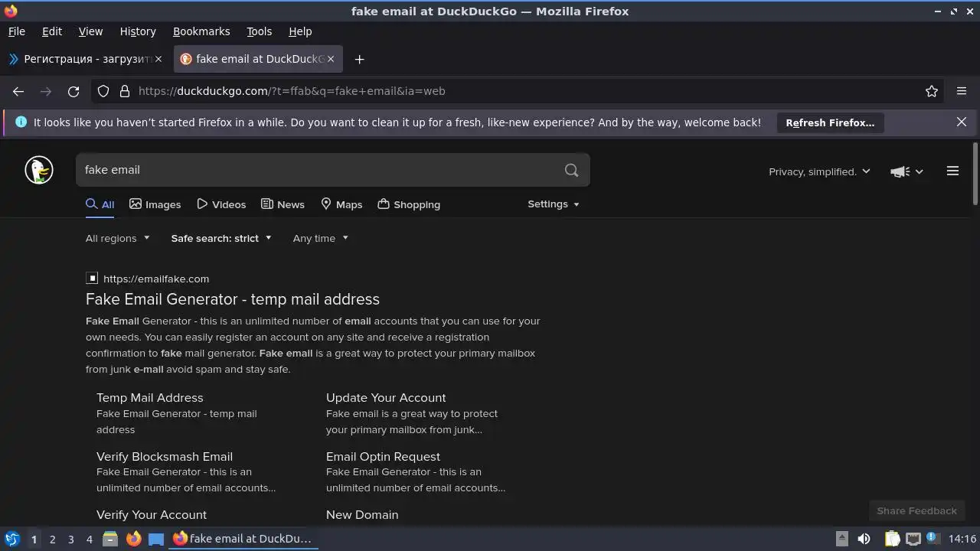980x551 pixels.
Task: Close the fake email DuckDuckGo tab
Action: pyautogui.click(x=331, y=59)
